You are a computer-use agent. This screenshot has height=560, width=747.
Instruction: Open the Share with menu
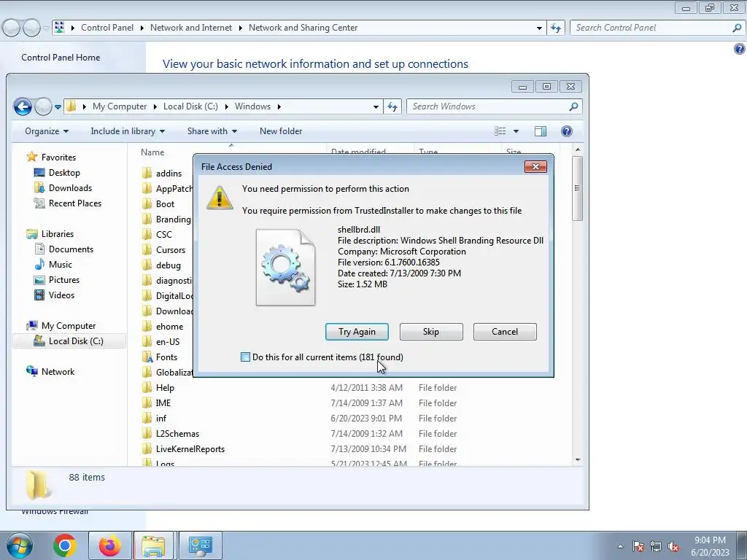coord(212,131)
